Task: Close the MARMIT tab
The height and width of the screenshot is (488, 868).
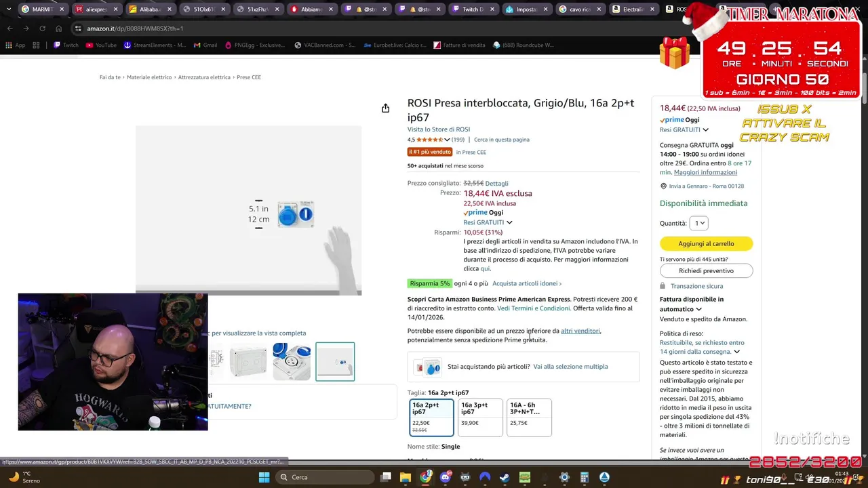Action: click(62, 9)
